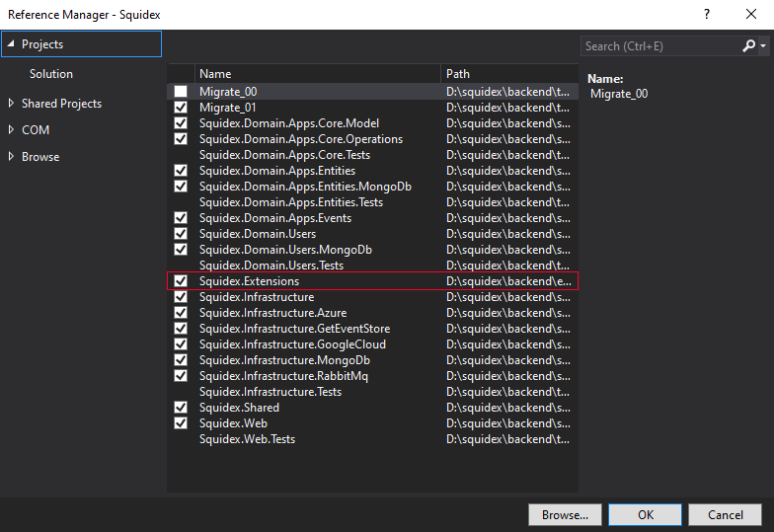Uncheck the Squidex.Domain.Apps.Events checkbox
The height and width of the screenshot is (532, 774).
181,217
